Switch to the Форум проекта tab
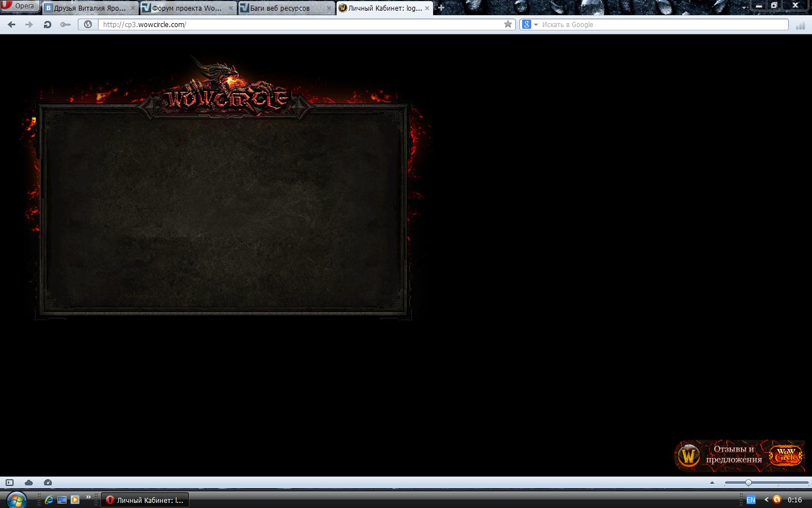The width and height of the screenshot is (812, 508). point(186,8)
